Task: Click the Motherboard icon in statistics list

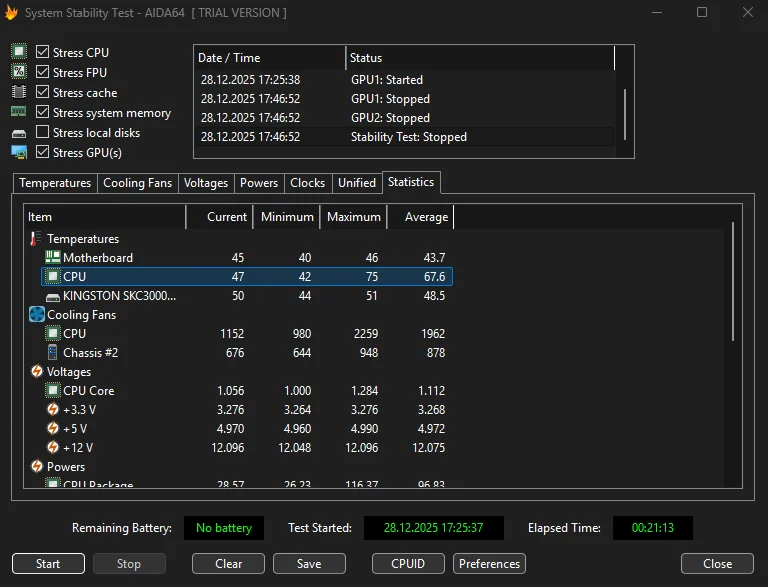Action: [x=52, y=257]
